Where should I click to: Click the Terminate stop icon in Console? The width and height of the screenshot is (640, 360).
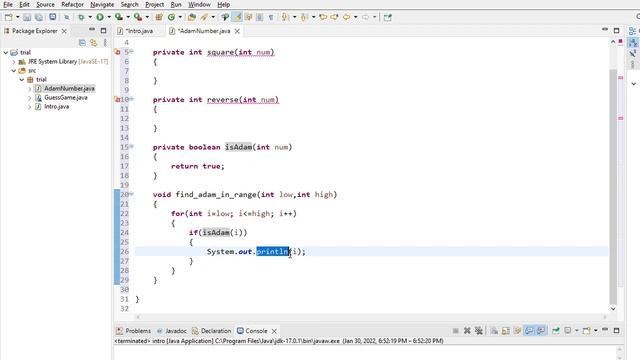coord(456,331)
